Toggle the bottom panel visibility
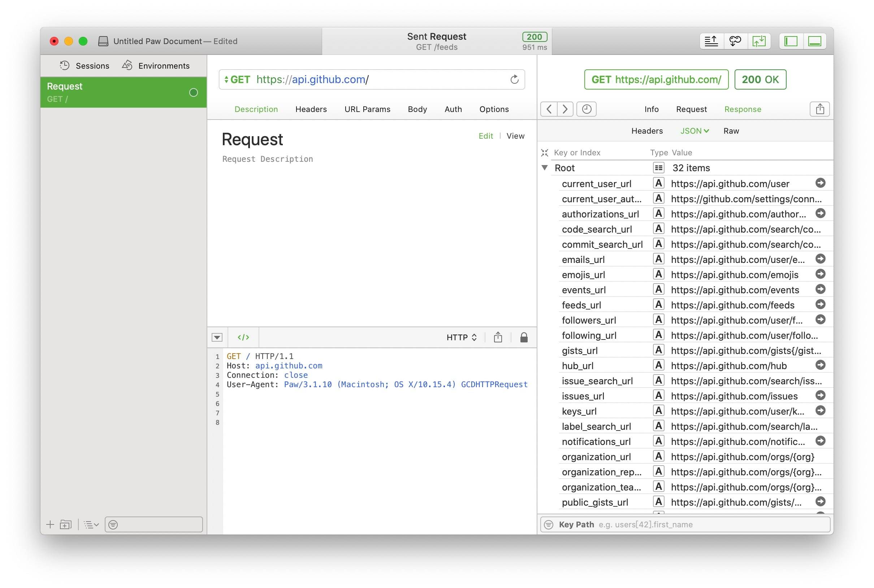874x588 pixels. pos(814,41)
